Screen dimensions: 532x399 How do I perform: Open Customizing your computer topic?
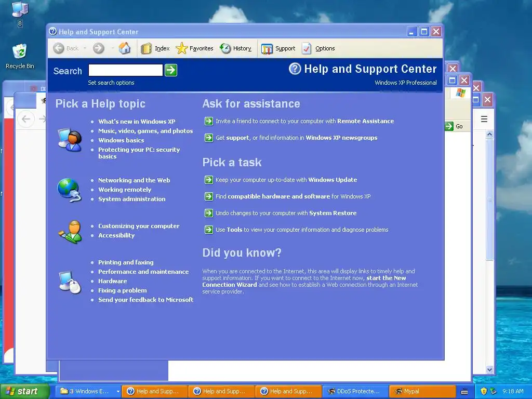pos(139,226)
